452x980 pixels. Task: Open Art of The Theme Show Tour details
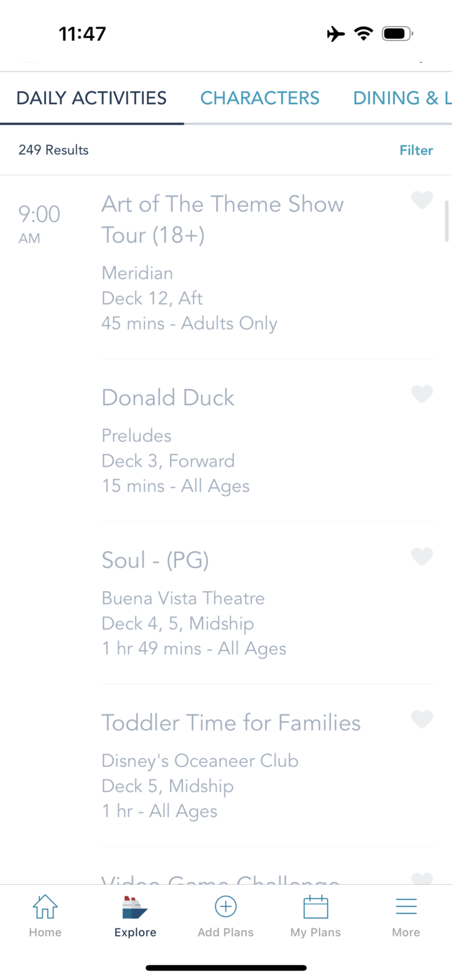pos(222,220)
